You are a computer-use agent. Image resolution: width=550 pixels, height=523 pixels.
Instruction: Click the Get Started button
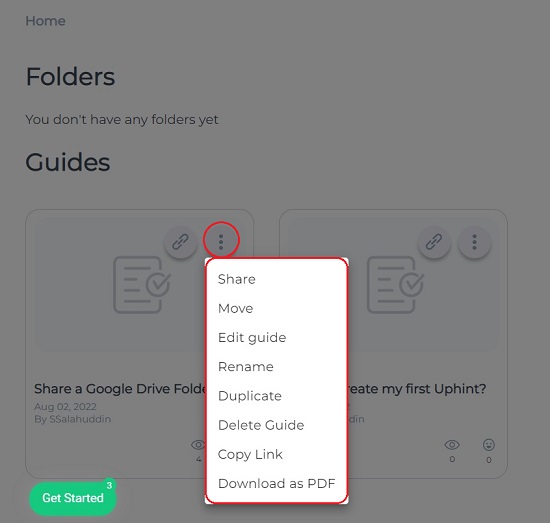[73, 498]
